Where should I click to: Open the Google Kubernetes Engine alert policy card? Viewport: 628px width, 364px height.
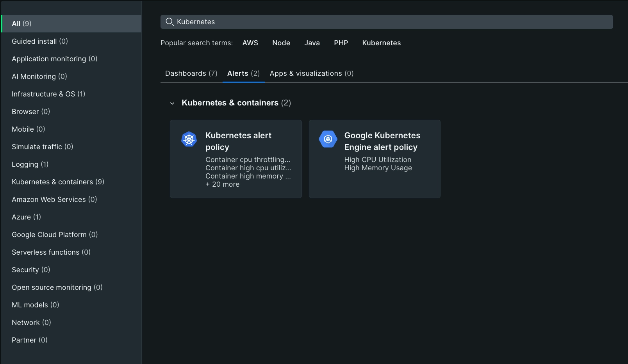coord(375,159)
